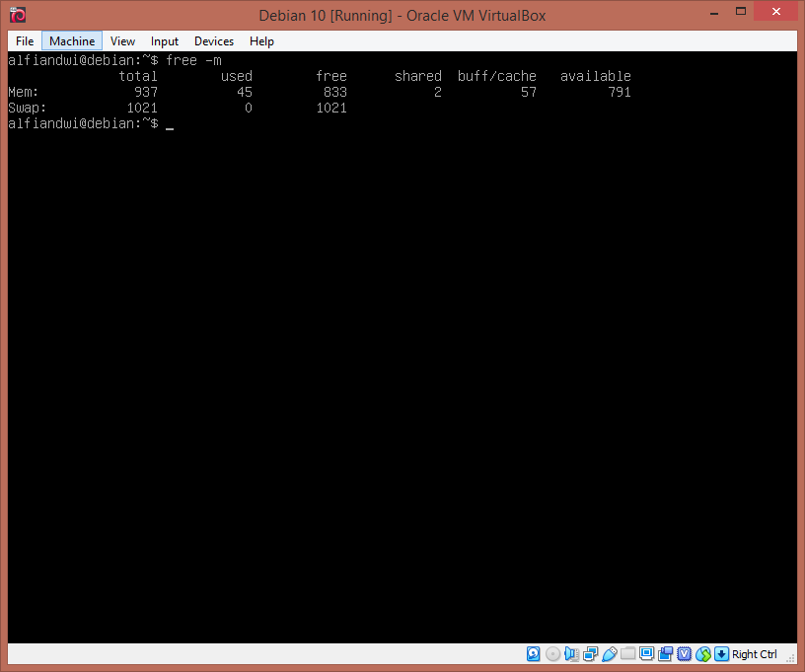Click the Mem free value 833
This screenshot has width=805, height=672.
(335, 92)
